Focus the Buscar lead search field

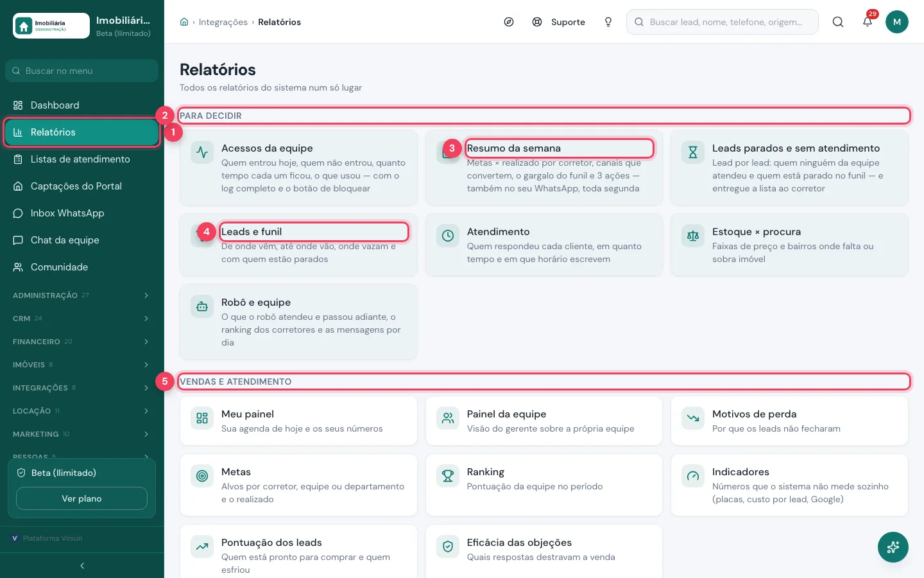[723, 22]
